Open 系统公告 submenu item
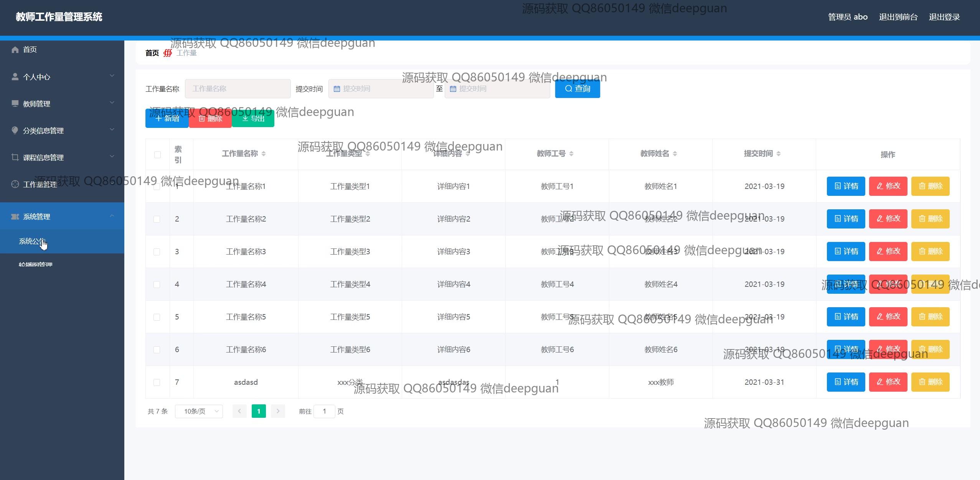The height and width of the screenshot is (480, 980). pyautogui.click(x=62, y=242)
